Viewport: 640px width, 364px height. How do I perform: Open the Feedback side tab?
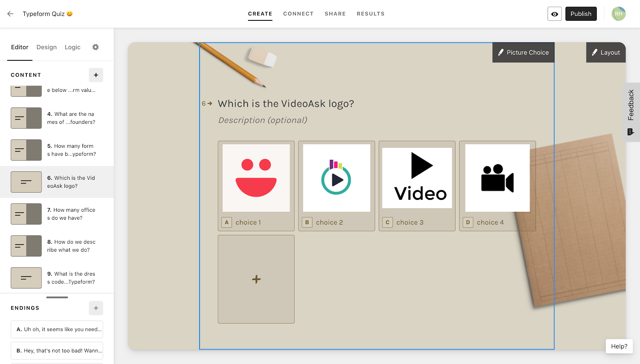coord(631,112)
